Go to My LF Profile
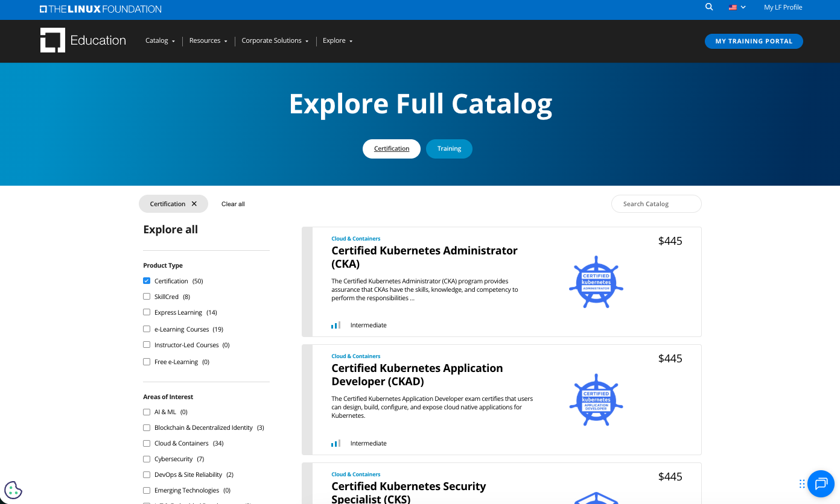Image resolution: width=840 pixels, height=504 pixels. click(783, 7)
